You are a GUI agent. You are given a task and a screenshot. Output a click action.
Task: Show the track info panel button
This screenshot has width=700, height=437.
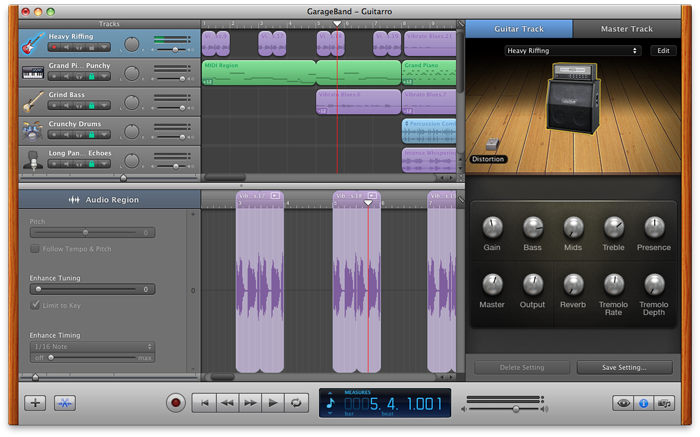[x=643, y=404]
